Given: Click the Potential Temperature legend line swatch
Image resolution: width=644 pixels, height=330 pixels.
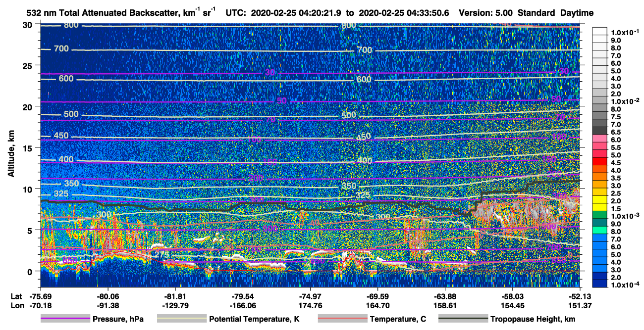Looking at the screenshot, I should [x=182, y=319].
